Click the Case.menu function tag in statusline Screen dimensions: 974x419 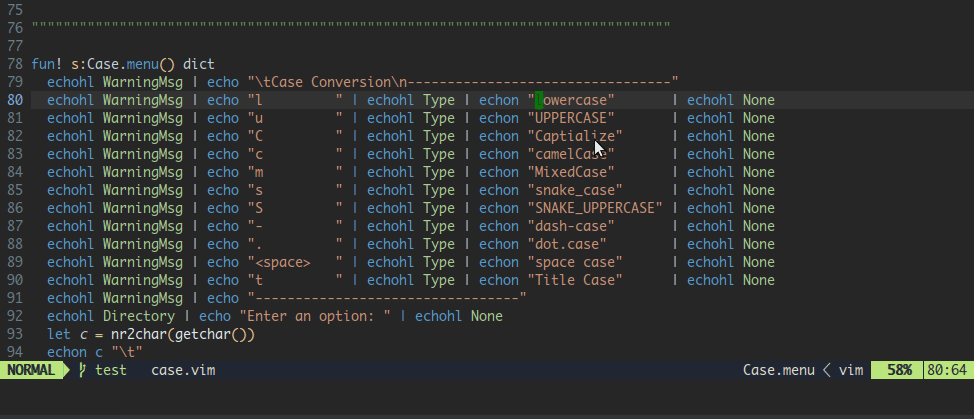pyautogui.click(x=778, y=370)
